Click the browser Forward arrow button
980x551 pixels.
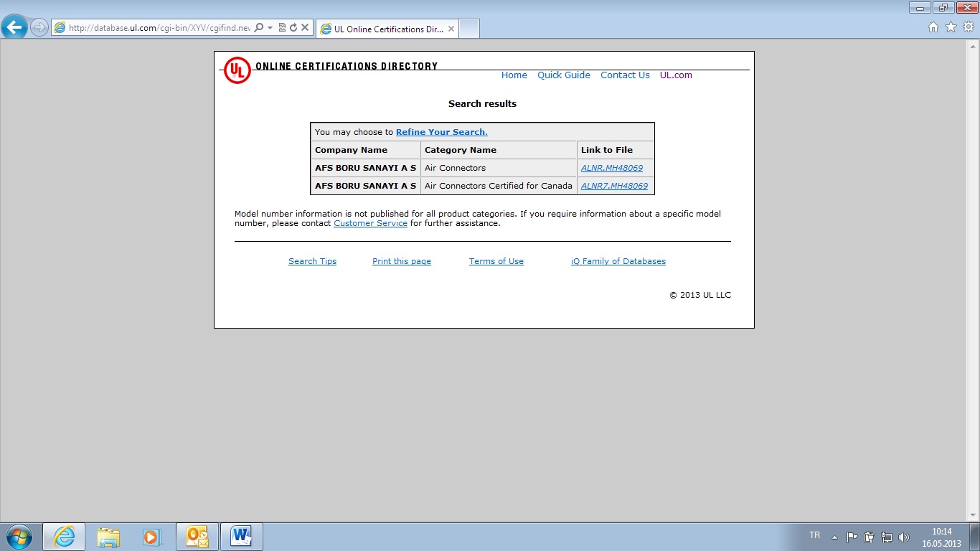point(39,28)
